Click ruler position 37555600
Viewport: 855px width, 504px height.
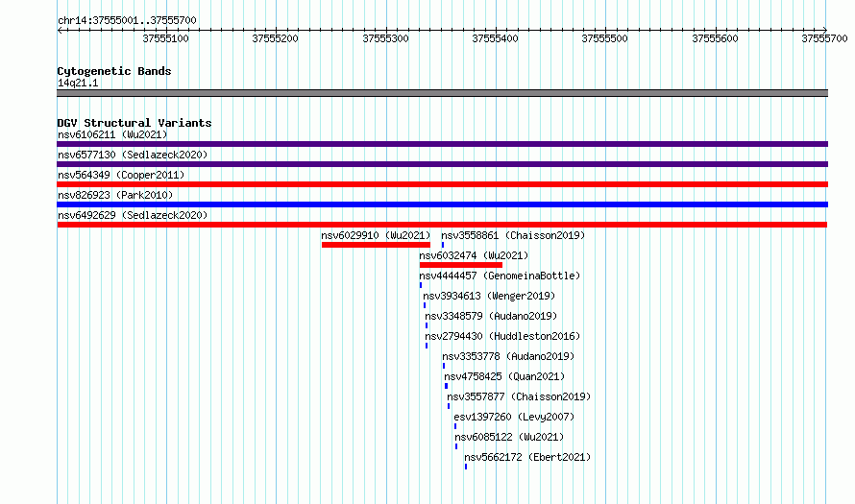(x=715, y=38)
